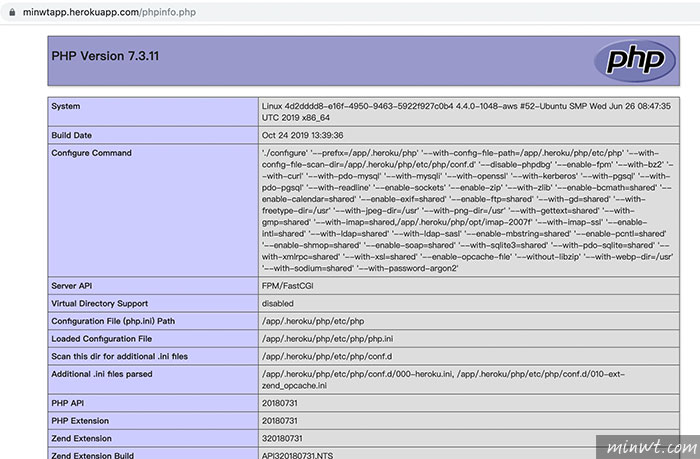Click 'Additional .ini files parsed' label
Viewport: 700px width, 459px height.
102,374
